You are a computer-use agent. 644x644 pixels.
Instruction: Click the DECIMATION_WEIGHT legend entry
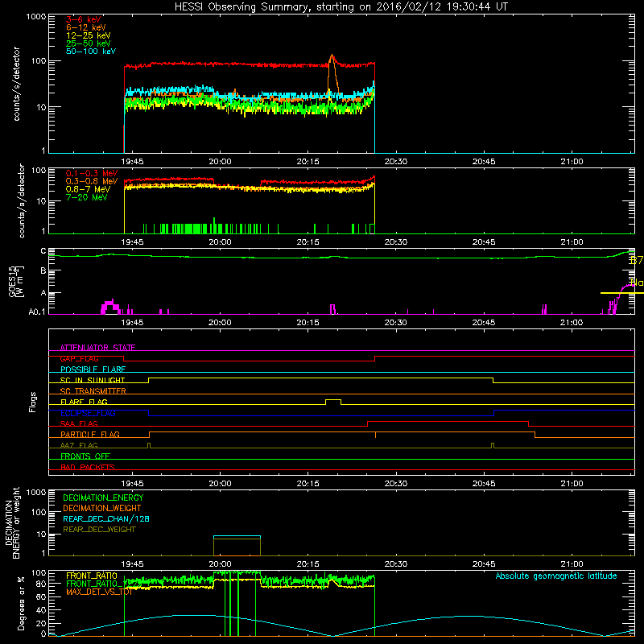(102, 508)
